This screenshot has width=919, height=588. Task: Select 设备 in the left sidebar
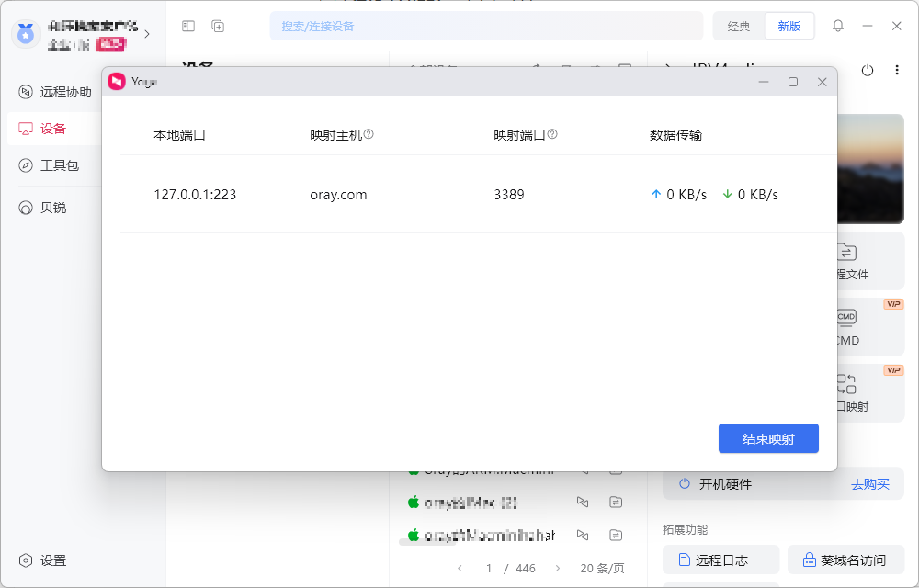point(51,129)
